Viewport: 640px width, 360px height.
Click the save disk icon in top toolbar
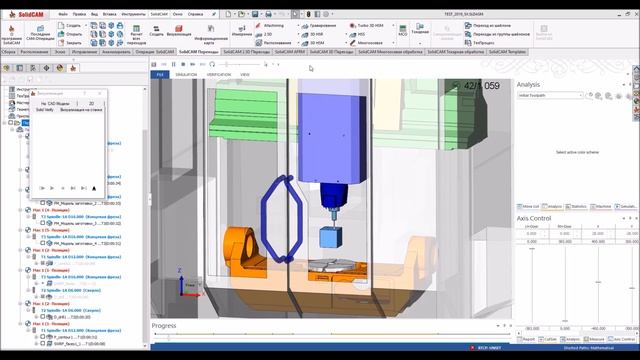pos(255,14)
